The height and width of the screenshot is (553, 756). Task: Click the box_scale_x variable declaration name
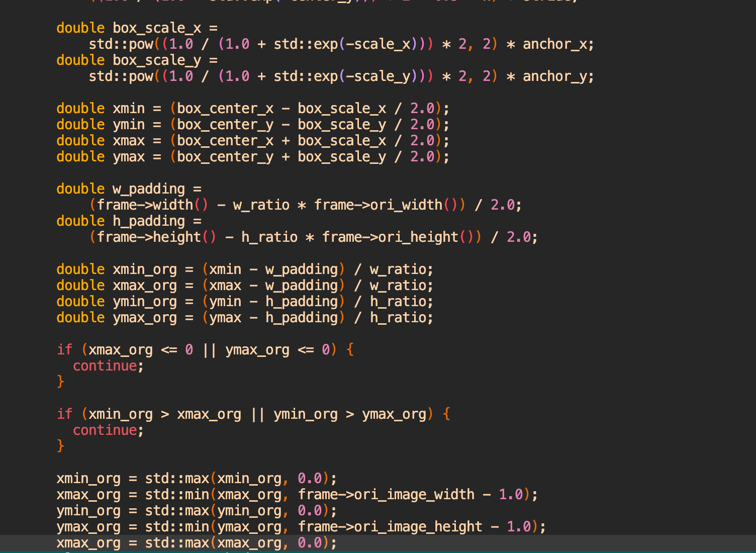click(156, 28)
